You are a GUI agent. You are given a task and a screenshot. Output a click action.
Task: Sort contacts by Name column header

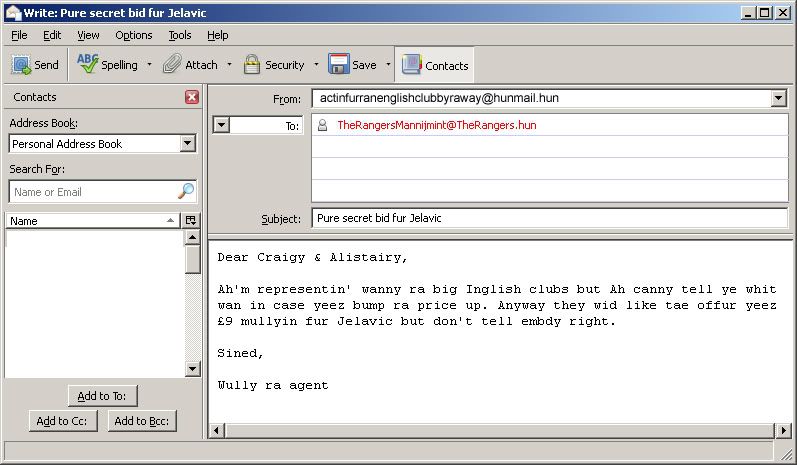pos(90,220)
